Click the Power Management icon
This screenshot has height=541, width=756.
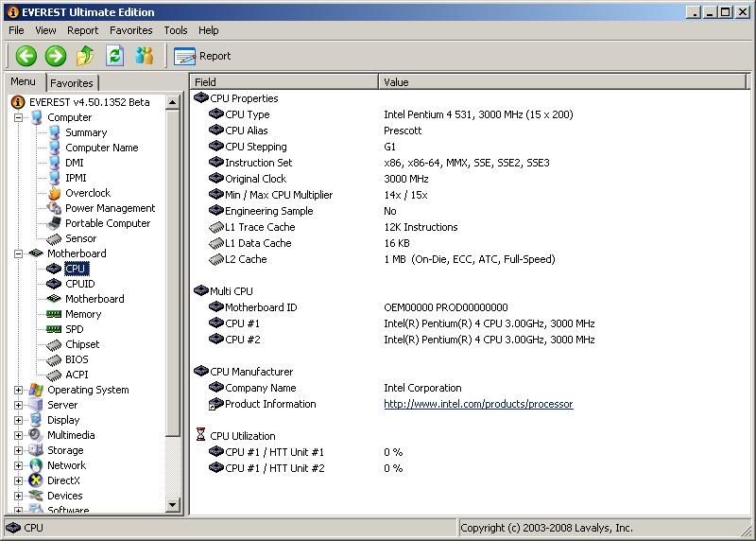click(54, 208)
